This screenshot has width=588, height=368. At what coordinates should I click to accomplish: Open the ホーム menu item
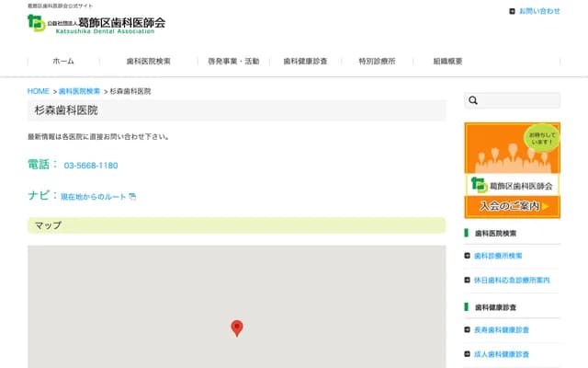63,61
